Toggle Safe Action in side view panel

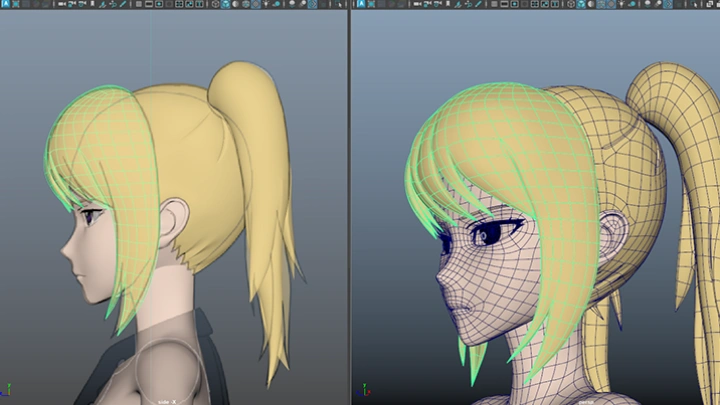point(189,4)
